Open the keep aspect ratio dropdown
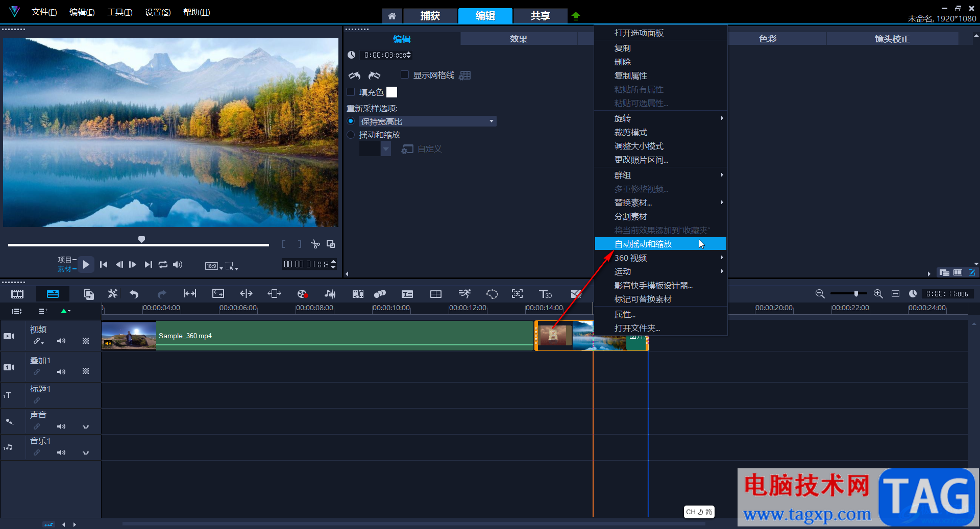The image size is (980, 529). point(428,121)
